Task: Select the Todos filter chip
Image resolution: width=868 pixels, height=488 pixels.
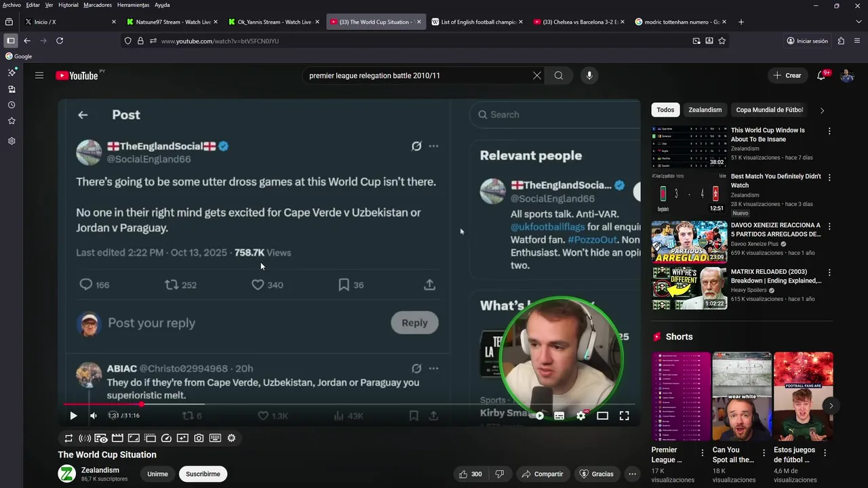Action: click(666, 110)
